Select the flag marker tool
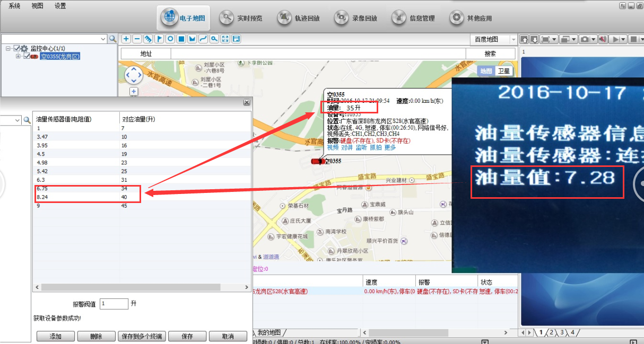Image resolution: width=644 pixels, height=344 pixels. [x=159, y=39]
